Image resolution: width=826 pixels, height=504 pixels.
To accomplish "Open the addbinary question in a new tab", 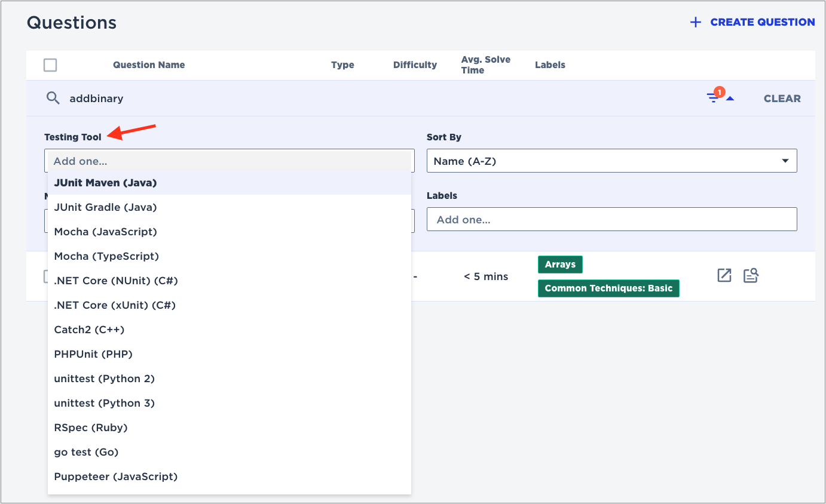I will coord(724,275).
